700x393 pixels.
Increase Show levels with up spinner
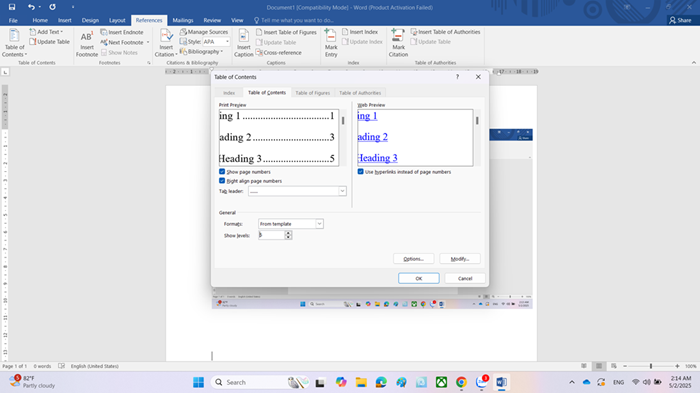pos(288,233)
